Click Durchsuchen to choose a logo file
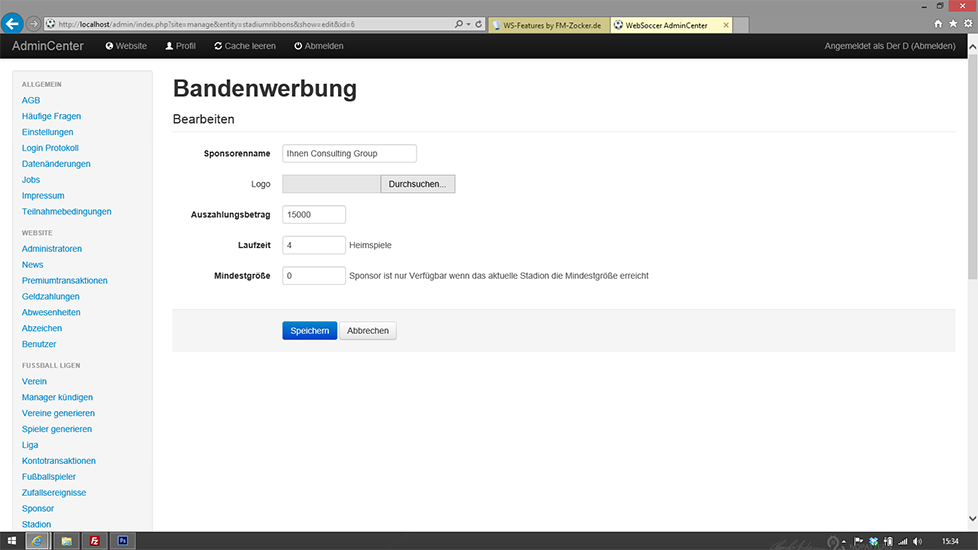 [418, 184]
